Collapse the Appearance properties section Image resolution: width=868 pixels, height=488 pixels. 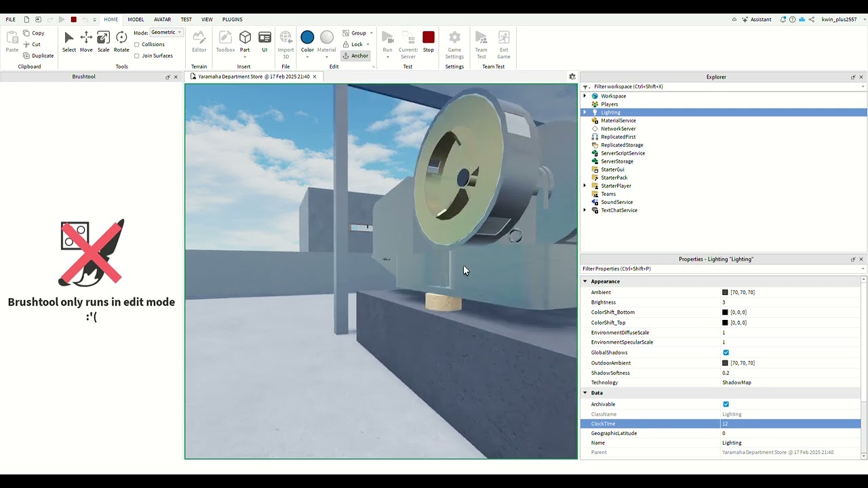pyautogui.click(x=585, y=281)
